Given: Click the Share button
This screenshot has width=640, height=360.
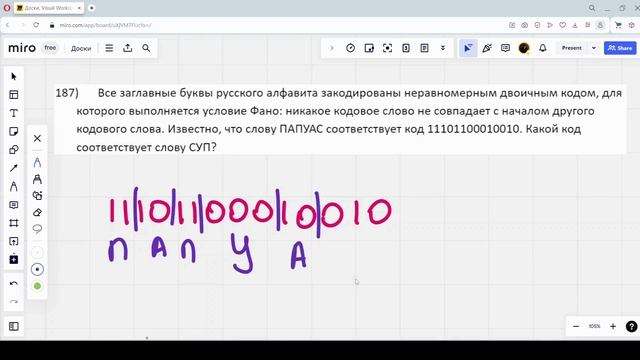Looking at the screenshot, I should (x=620, y=48).
